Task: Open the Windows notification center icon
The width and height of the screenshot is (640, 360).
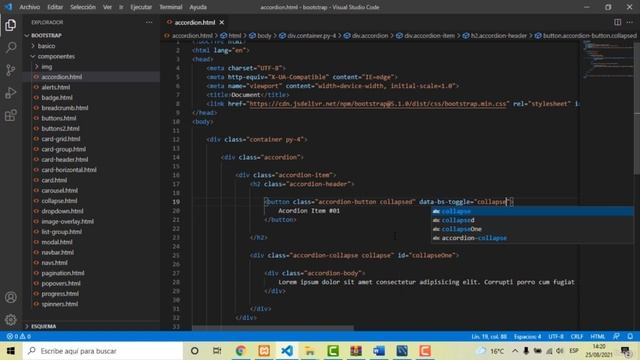Action: pos(625,351)
